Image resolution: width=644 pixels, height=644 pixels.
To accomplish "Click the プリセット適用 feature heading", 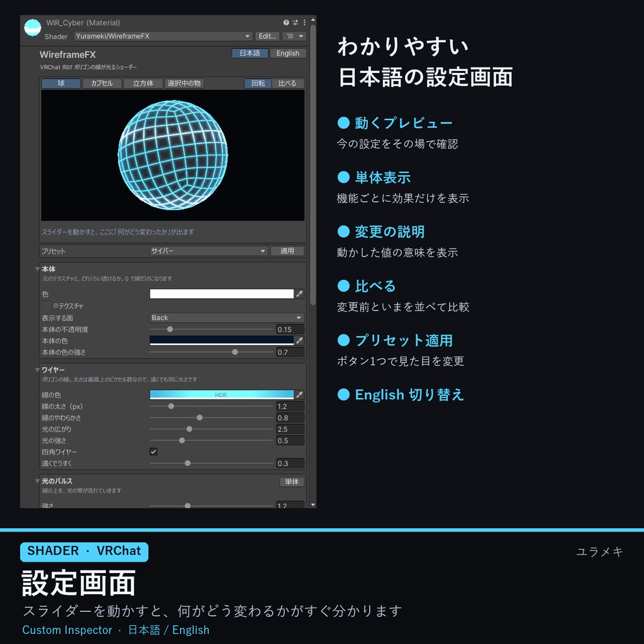I will tap(404, 340).
